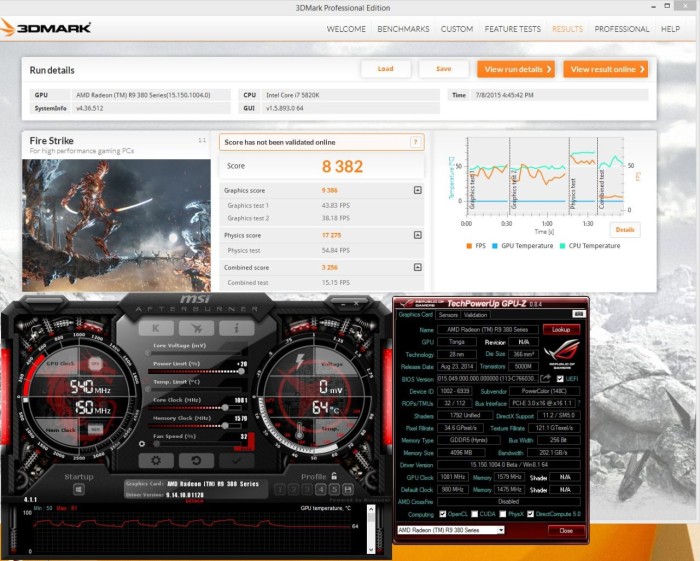
Task: Click the 3DMark logo
Action: tap(46, 28)
